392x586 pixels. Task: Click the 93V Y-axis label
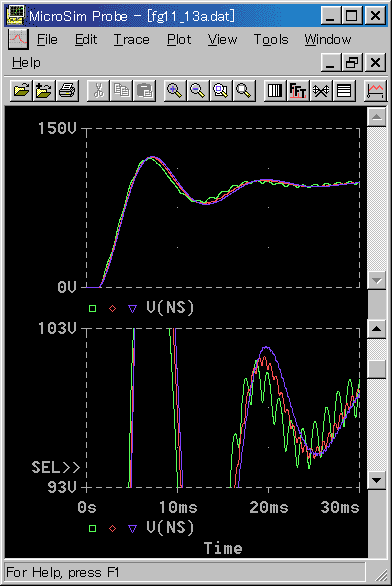pyautogui.click(x=62, y=487)
